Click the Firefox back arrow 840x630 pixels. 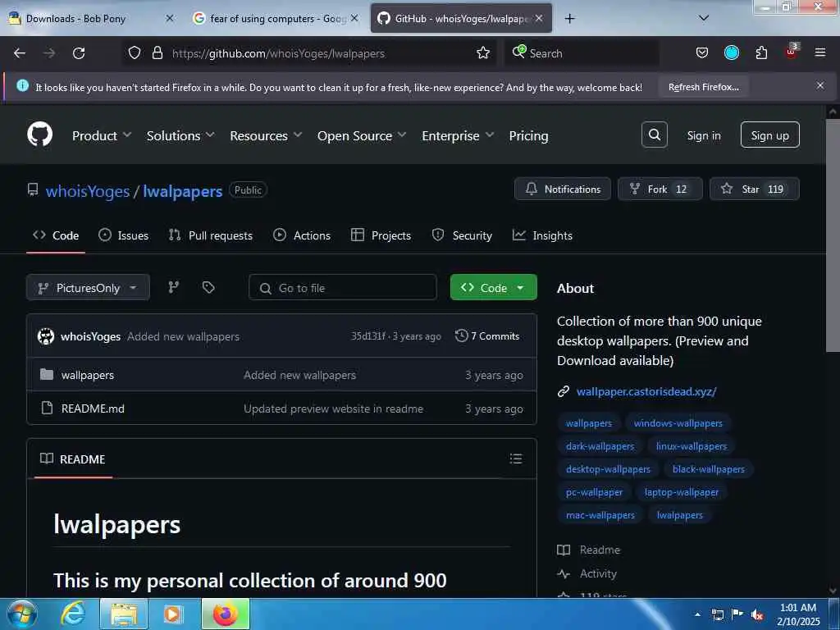pos(20,53)
